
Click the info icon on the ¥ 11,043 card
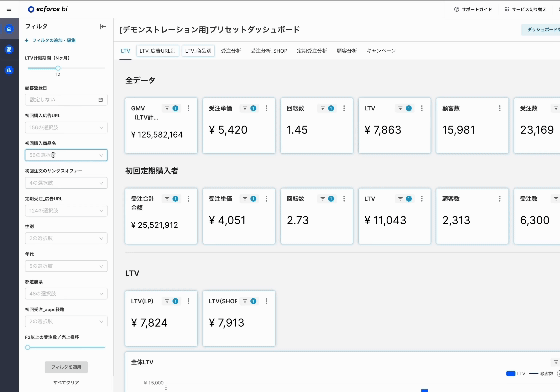(409, 199)
